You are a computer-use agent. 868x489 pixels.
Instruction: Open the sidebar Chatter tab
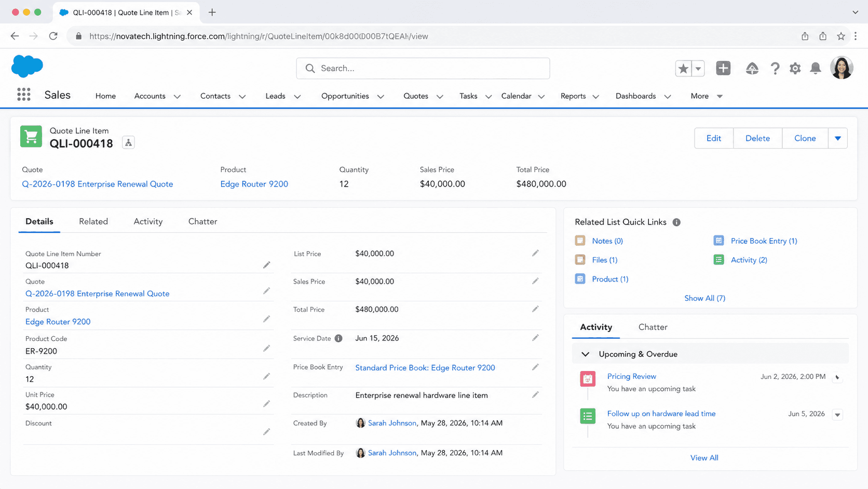tap(653, 327)
